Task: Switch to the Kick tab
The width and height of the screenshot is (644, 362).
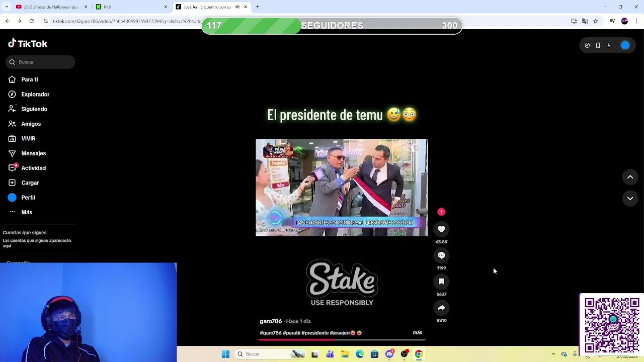Action: (x=132, y=7)
